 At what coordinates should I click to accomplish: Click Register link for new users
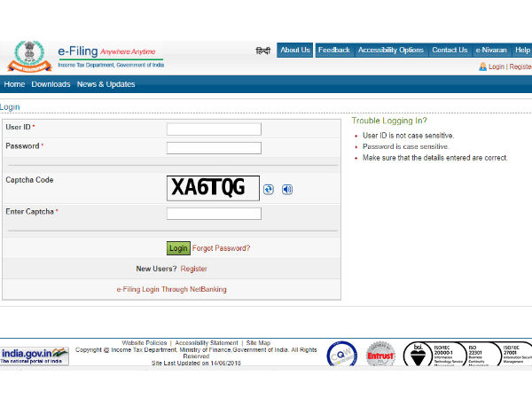coord(194,269)
